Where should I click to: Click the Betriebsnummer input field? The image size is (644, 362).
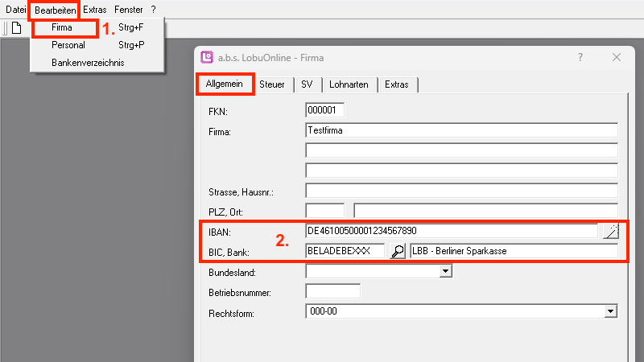[x=333, y=291]
